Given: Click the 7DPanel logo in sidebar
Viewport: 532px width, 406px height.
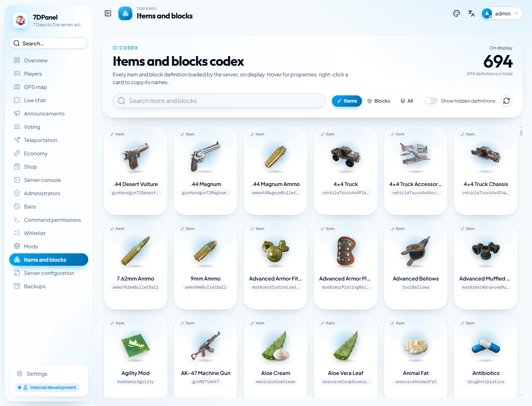Looking at the screenshot, I should pyautogui.click(x=20, y=20).
